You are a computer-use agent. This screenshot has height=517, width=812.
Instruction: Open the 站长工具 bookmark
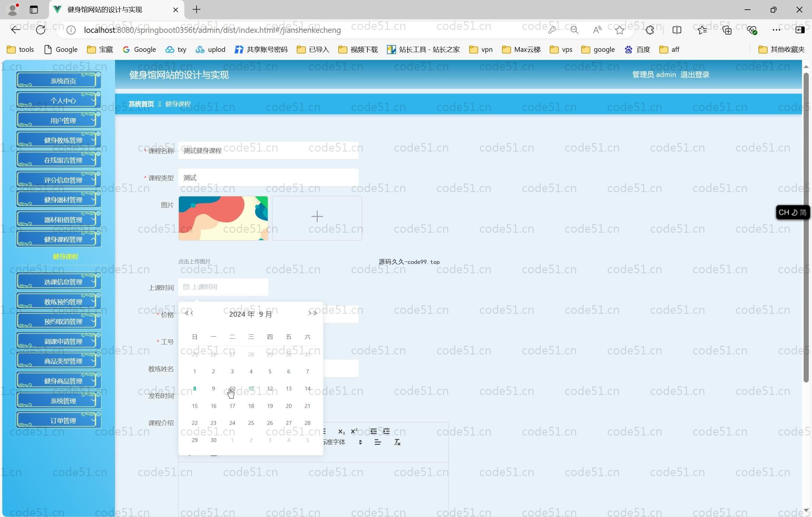(423, 50)
